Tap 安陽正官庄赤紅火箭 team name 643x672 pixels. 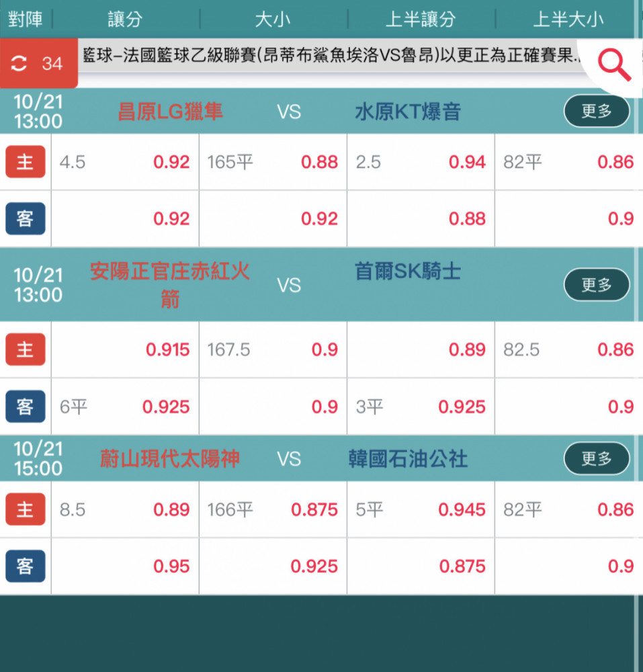point(170,285)
